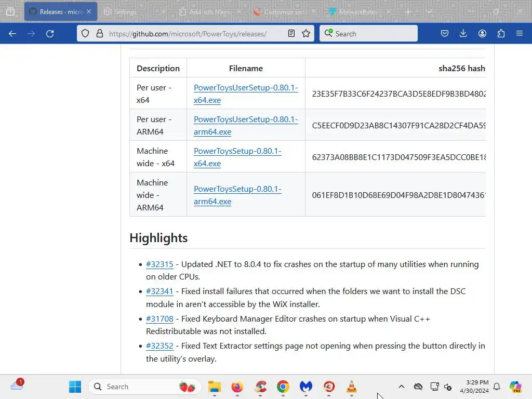Click the 'Per user - ARM64' description cell
This screenshot has height=399, width=532.
click(x=158, y=126)
